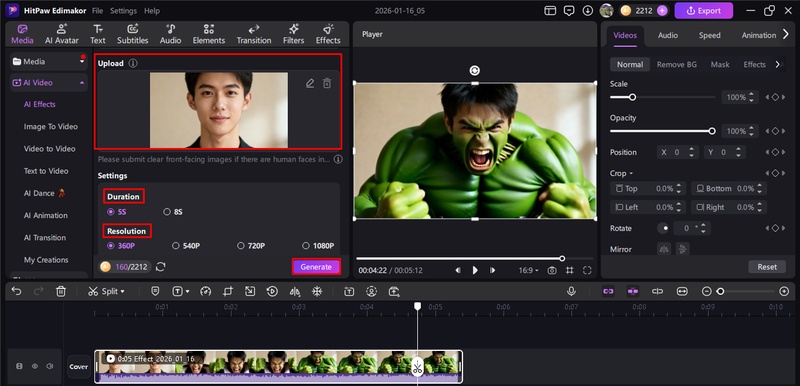Select the 5S duration option
Viewport: 800px width, 386px height.
click(x=116, y=212)
